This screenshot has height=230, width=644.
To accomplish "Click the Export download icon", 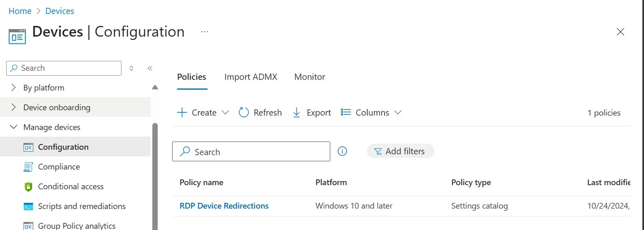I will (296, 113).
